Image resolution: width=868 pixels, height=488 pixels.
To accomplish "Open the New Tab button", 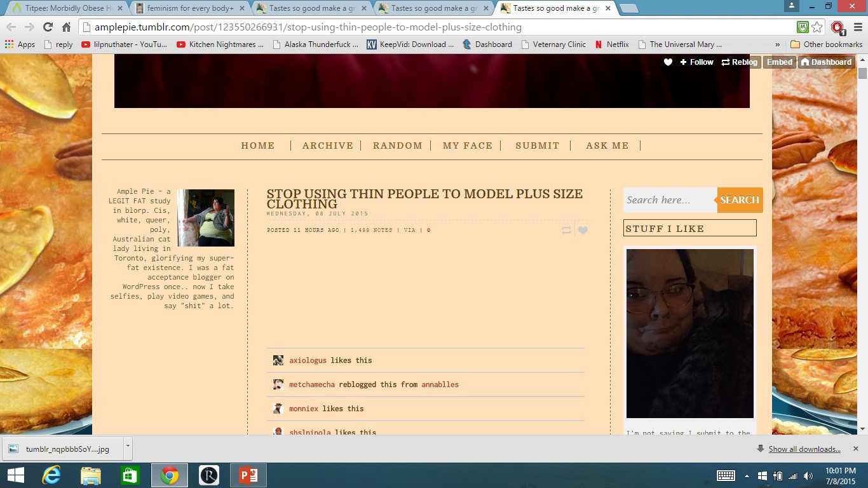I will (x=628, y=8).
